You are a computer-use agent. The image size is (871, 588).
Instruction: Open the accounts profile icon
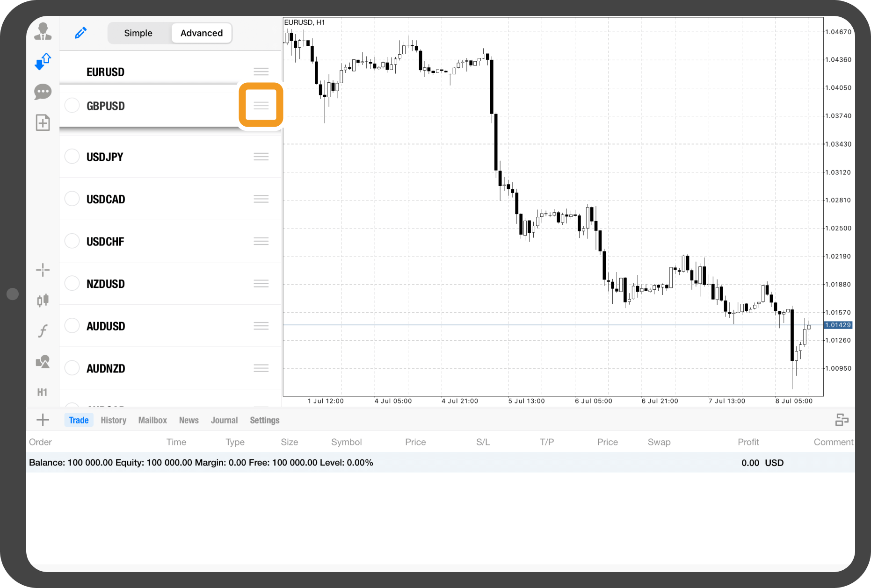pos(43,31)
